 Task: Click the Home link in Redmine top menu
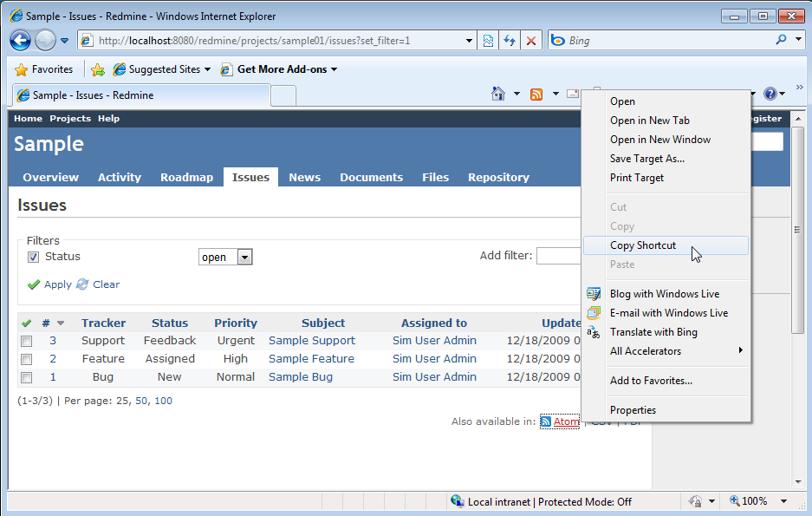(x=28, y=119)
